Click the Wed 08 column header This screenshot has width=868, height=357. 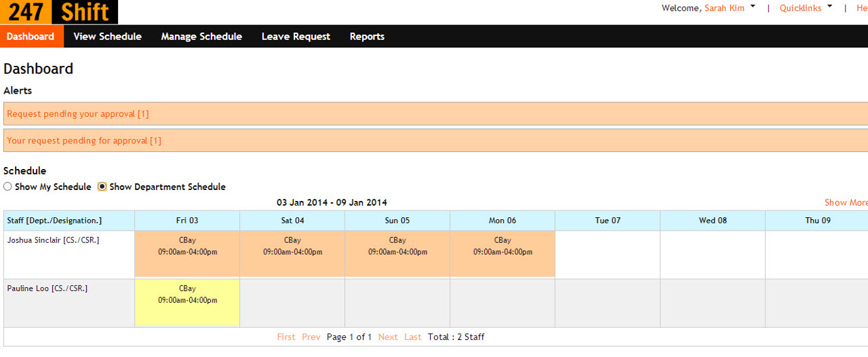713,221
